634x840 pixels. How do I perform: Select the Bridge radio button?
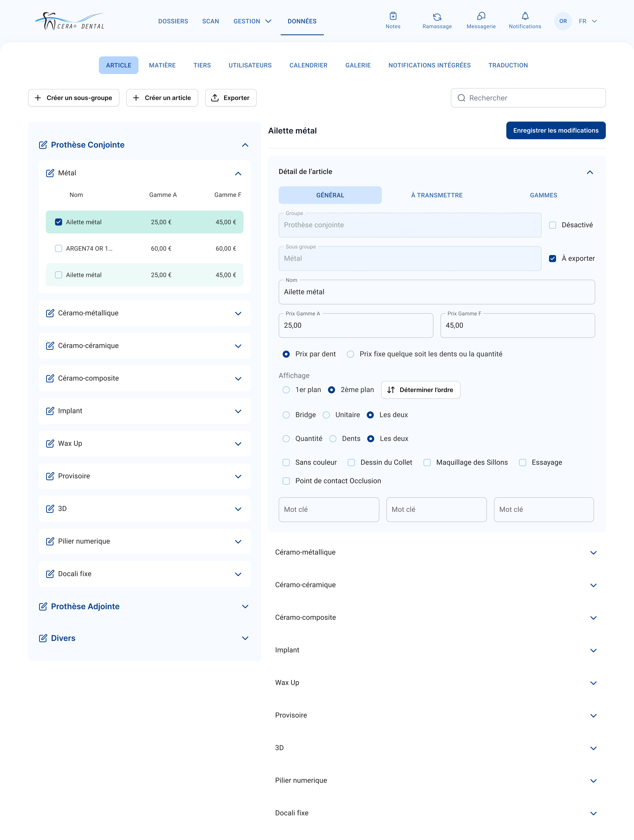(286, 415)
